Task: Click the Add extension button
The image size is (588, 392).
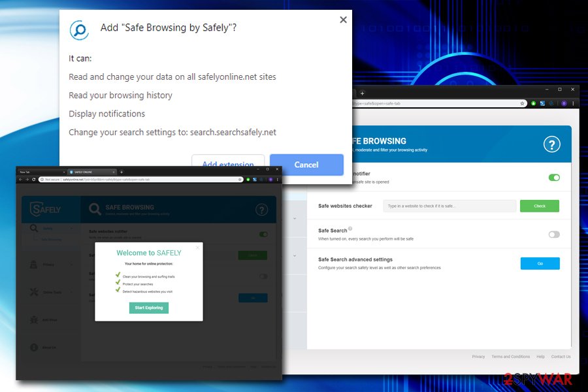Action: coord(228,161)
